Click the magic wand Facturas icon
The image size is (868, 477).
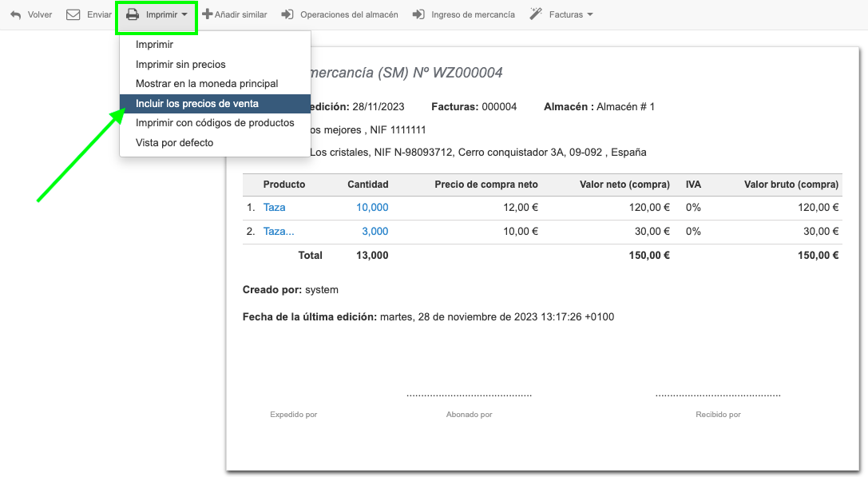(536, 14)
